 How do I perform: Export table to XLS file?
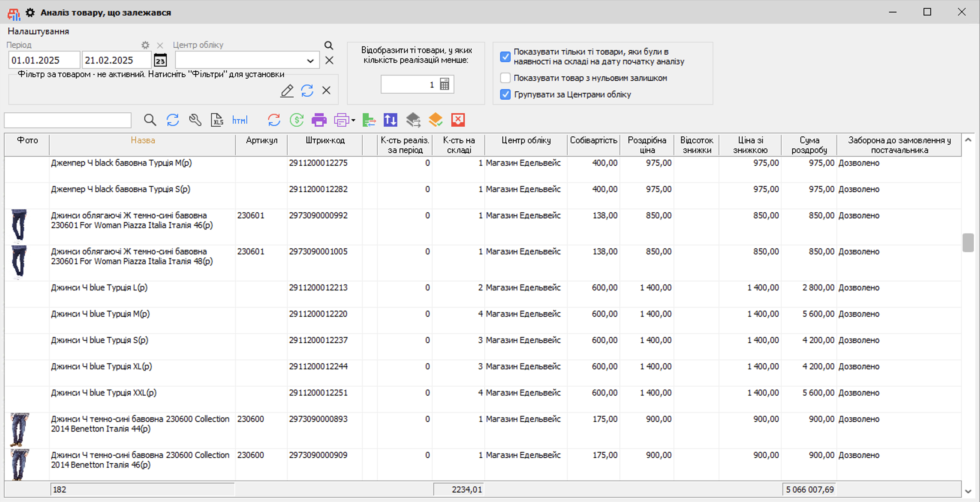pos(217,120)
